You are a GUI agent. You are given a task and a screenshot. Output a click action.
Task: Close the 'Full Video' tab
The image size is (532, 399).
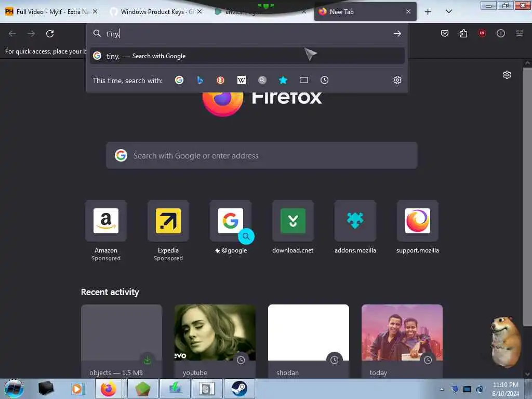pyautogui.click(x=95, y=11)
